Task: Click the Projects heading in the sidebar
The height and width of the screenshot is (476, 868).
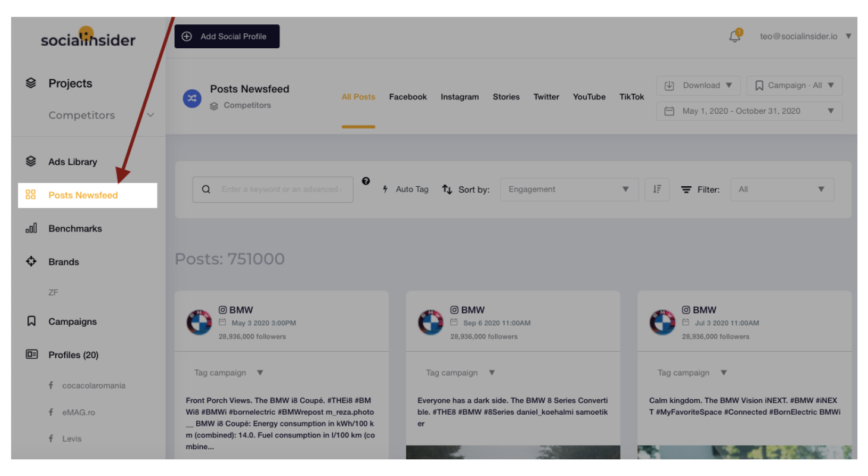Action: pos(70,83)
